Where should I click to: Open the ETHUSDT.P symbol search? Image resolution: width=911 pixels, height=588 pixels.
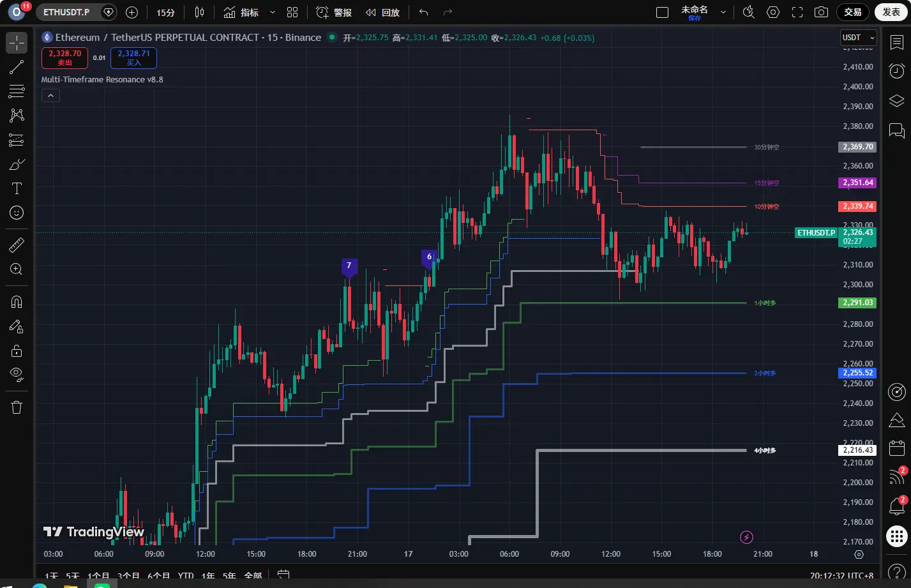(66, 12)
